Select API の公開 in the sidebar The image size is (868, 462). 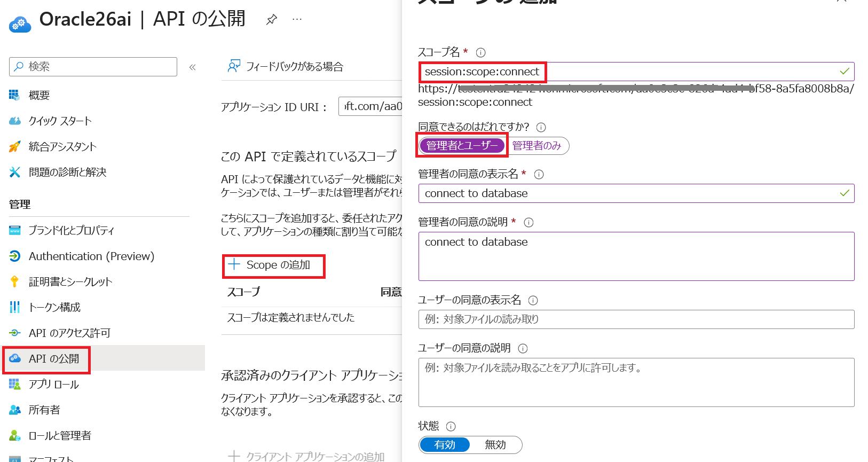104,358
